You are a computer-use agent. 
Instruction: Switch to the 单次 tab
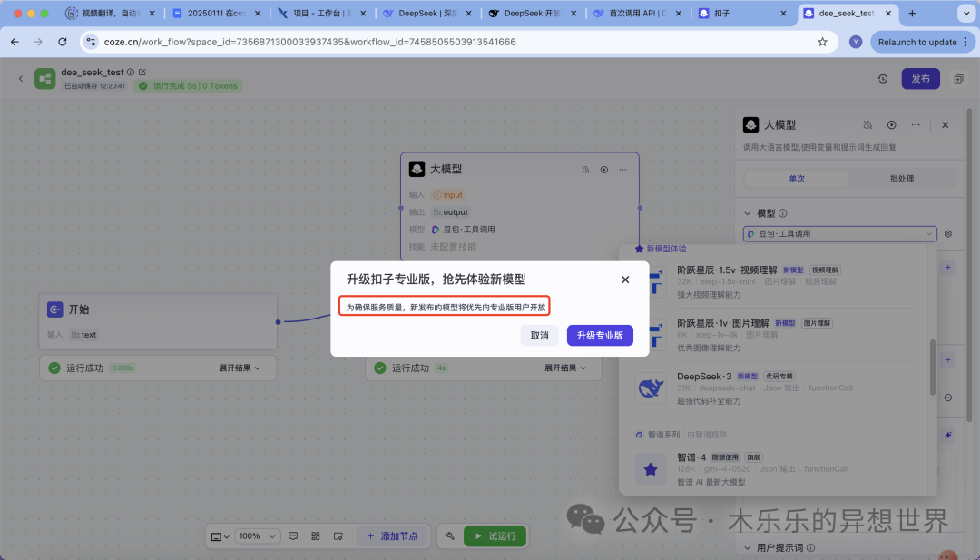[x=797, y=179]
